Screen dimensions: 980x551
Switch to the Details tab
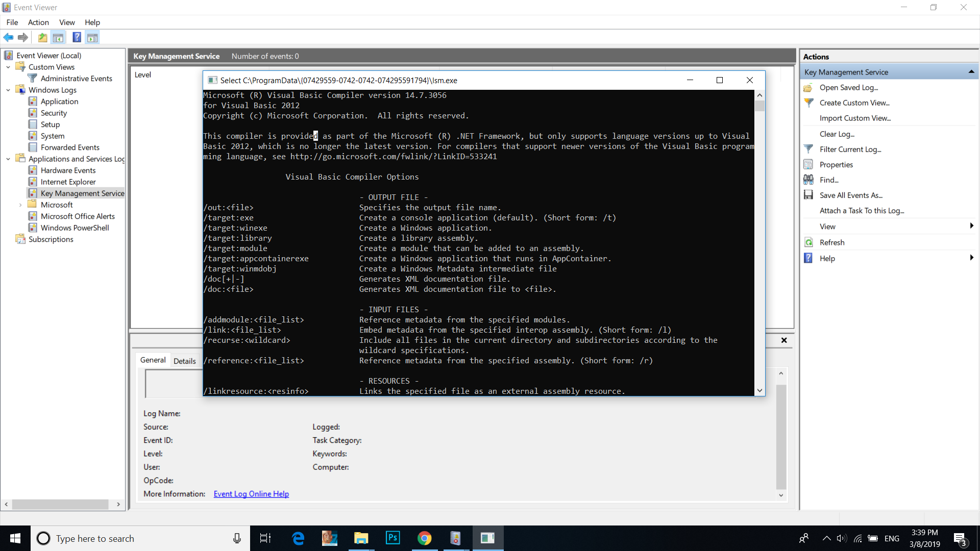pyautogui.click(x=184, y=361)
